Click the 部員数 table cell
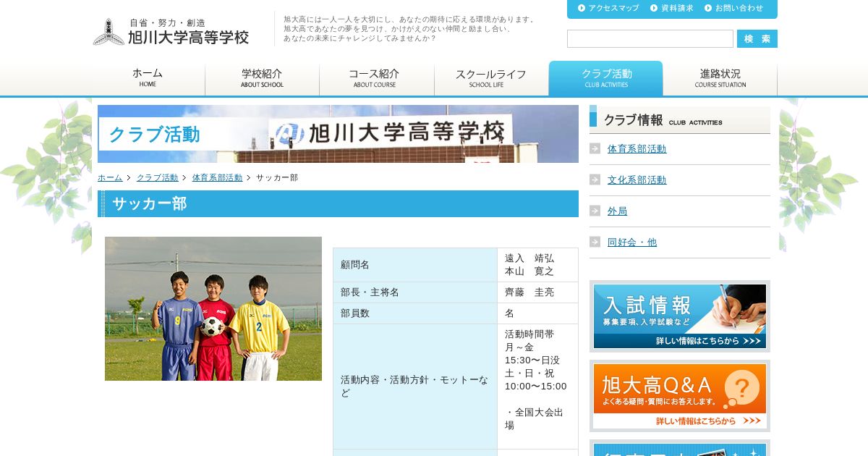The height and width of the screenshot is (456, 868). click(x=415, y=313)
